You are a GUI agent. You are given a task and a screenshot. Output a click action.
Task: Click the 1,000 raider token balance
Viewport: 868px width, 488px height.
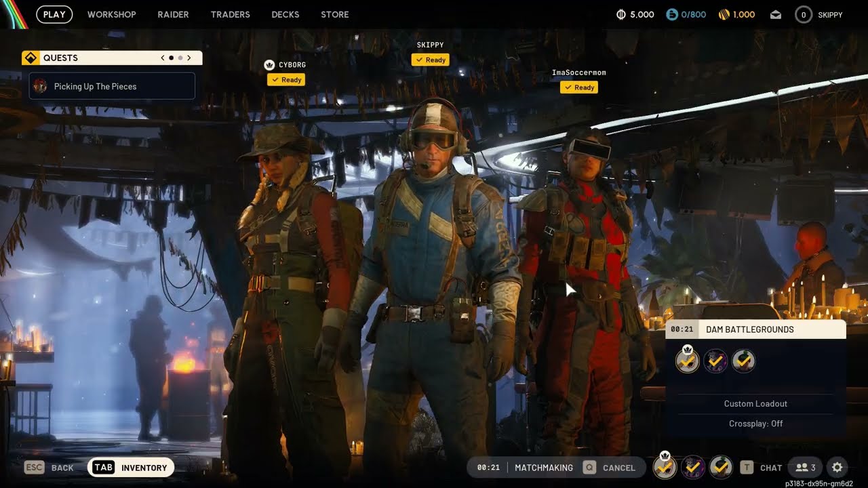744,15
